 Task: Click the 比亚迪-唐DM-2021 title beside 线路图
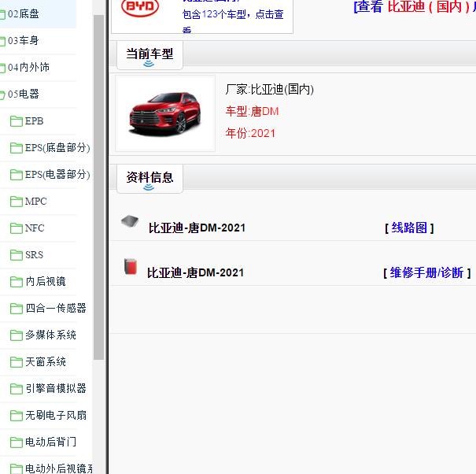coord(197,228)
